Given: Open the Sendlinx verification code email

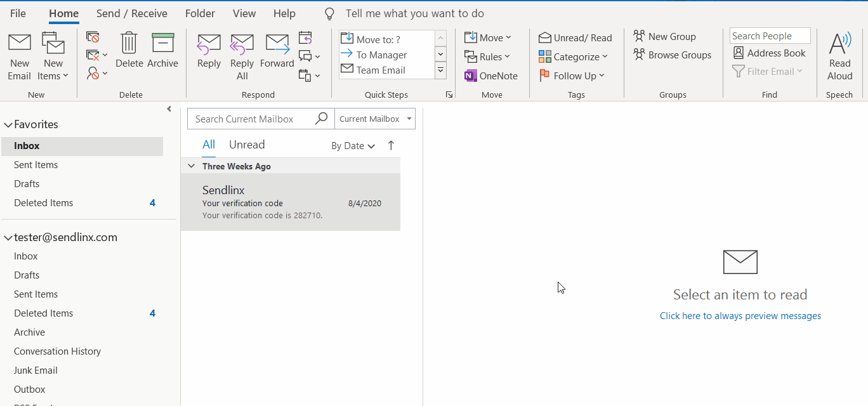Looking at the screenshot, I should [291, 202].
